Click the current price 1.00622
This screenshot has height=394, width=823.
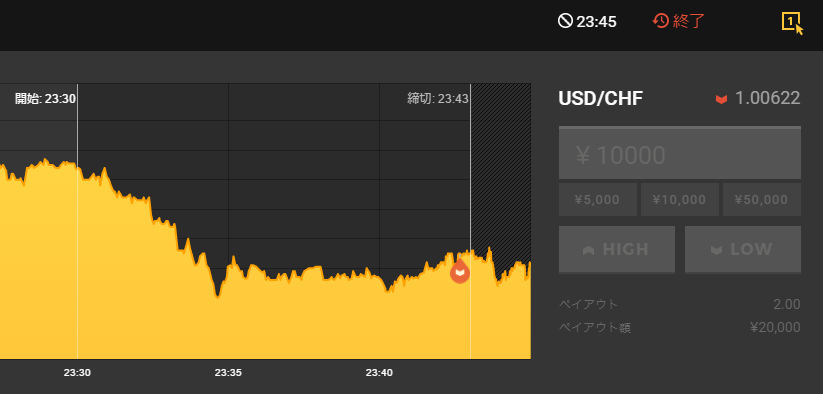point(767,98)
